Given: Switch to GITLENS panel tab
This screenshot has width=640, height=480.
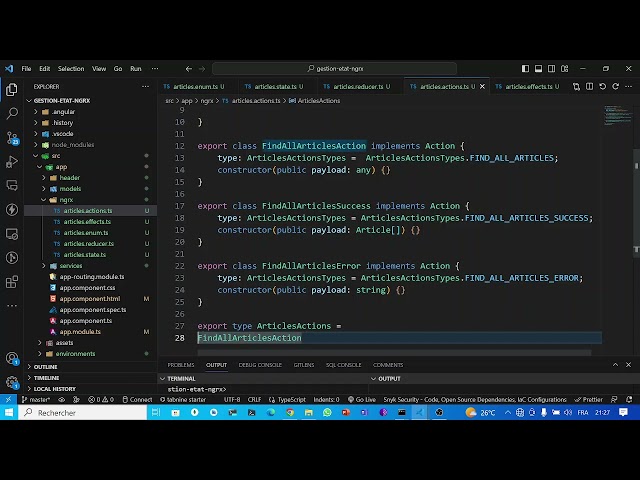Looking at the screenshot, I should [x=304, y=365].
